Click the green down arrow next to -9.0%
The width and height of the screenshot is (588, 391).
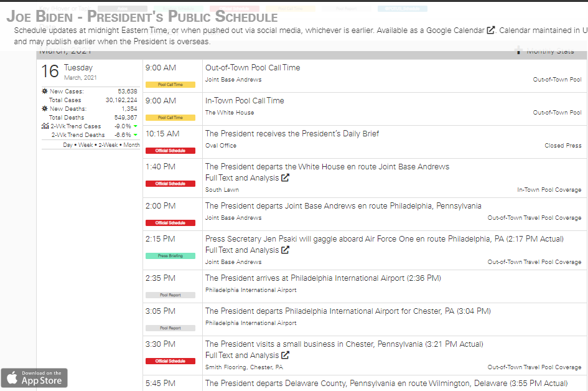[x=136, y=126]
